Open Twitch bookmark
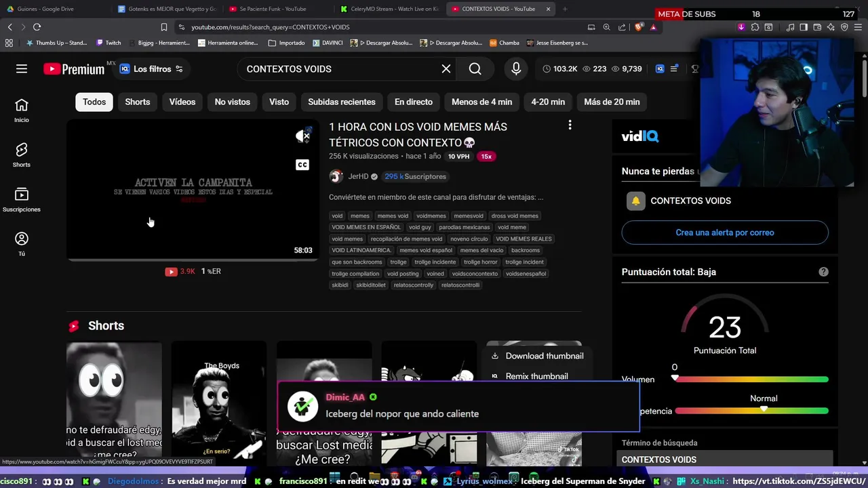The image size is (868, 488). tap(108, 43)
